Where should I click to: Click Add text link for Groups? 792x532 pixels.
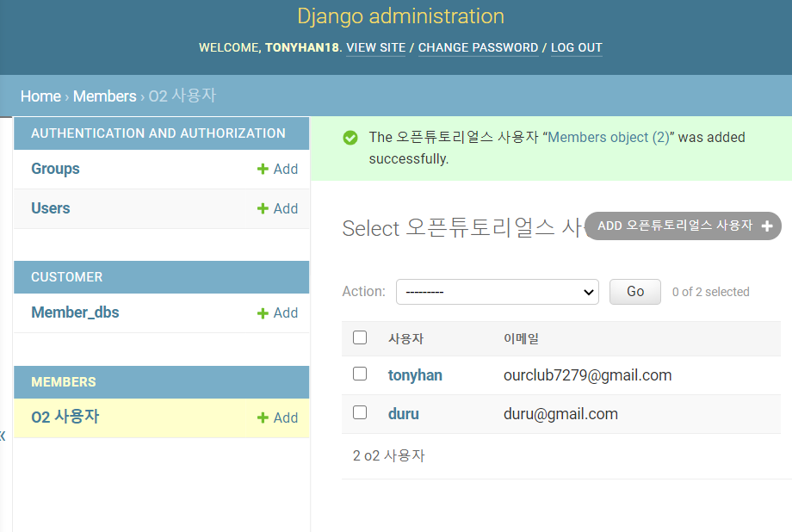click(x=286, y=169)
